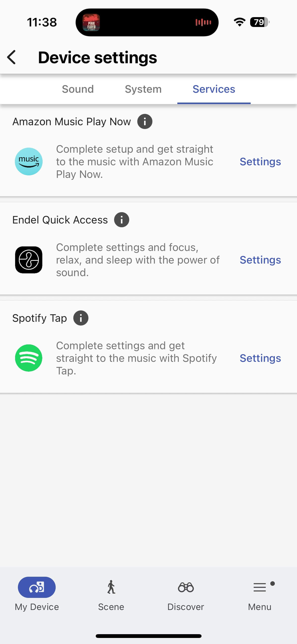This screenshot has width=297, height=644.
Task: Switch to the System tab
Action: click(143, 89)
